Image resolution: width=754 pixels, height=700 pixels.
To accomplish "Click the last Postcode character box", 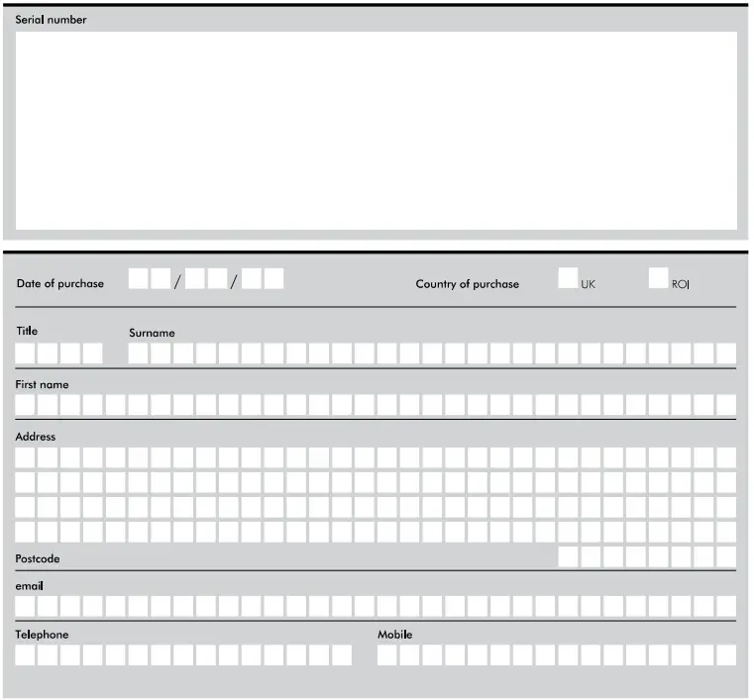I will pyautogui.click(x=726, y=556).
